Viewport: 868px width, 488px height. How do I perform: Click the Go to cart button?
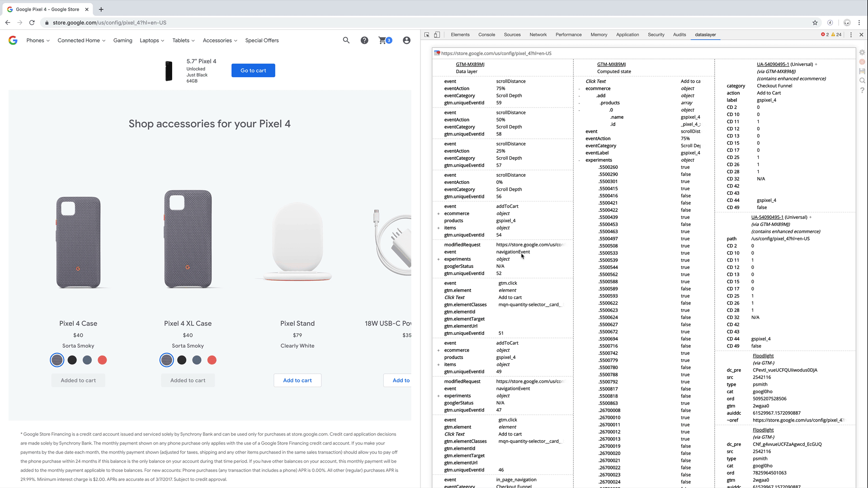point(253,70)
